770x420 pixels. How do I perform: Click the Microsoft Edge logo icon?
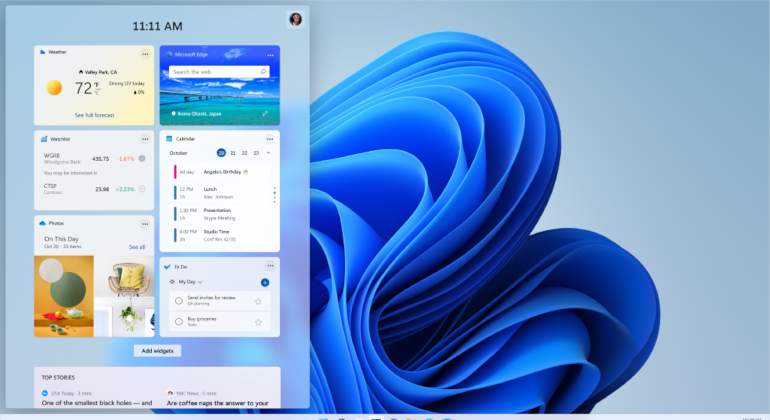(x=169, y=55)
